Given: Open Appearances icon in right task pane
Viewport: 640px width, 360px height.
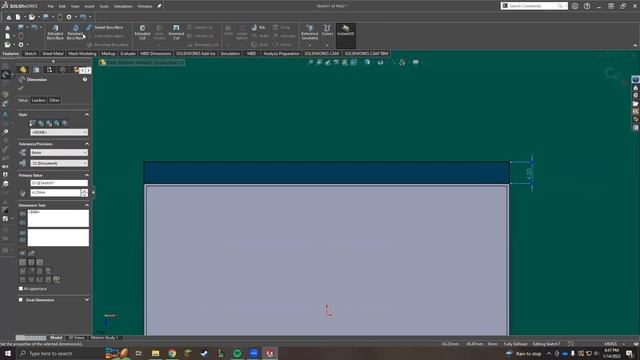Looking at the screenshot, I should [636, 119].
